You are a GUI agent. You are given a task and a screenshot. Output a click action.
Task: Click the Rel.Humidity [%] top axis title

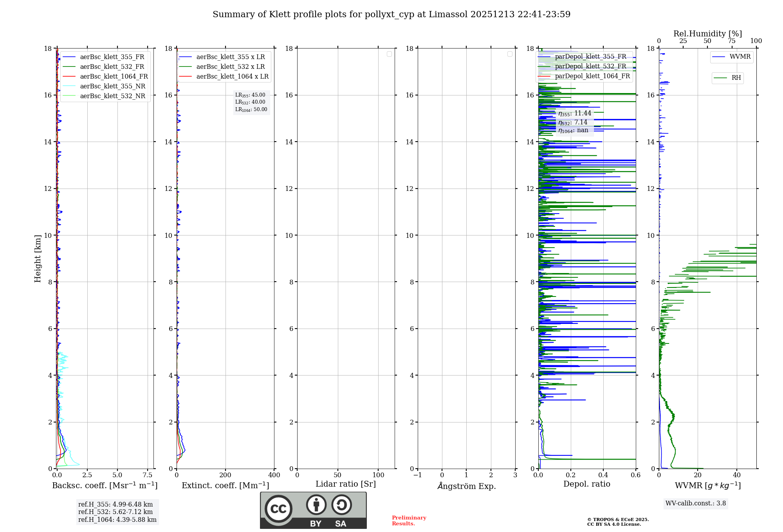pos(707,34)
